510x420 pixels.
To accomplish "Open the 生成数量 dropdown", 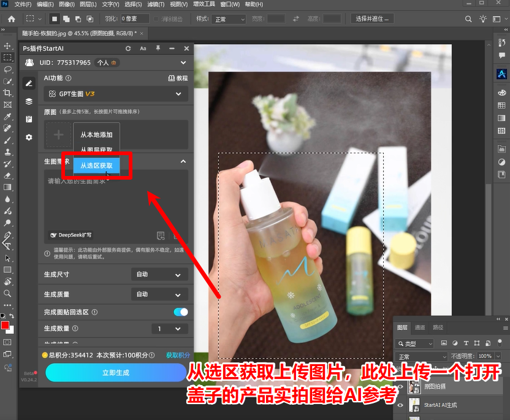I will click(x=170, y=329).
